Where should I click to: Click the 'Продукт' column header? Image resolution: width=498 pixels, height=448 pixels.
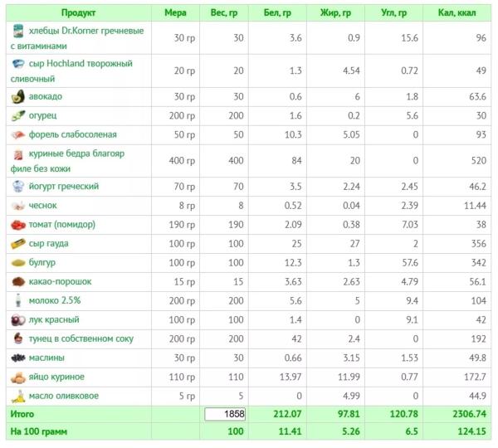pyautogui.click(x=78, y=13)
